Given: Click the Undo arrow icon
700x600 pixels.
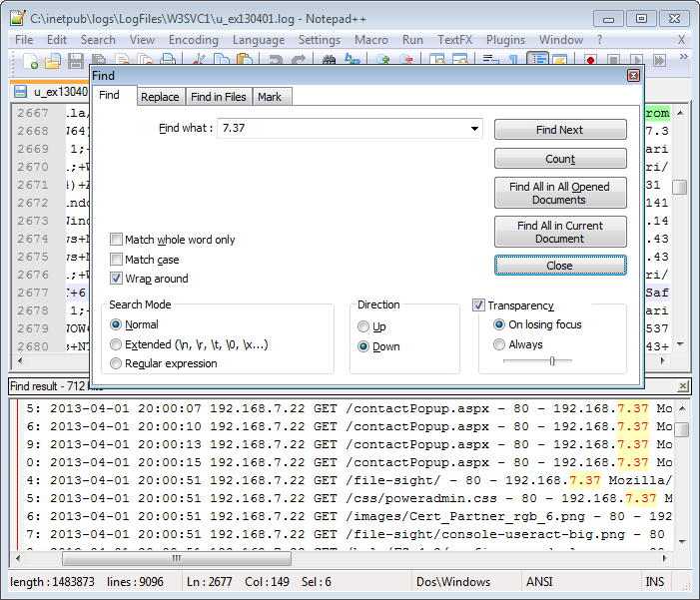Looking at the screenshot, I should click(x=276, y=60).
